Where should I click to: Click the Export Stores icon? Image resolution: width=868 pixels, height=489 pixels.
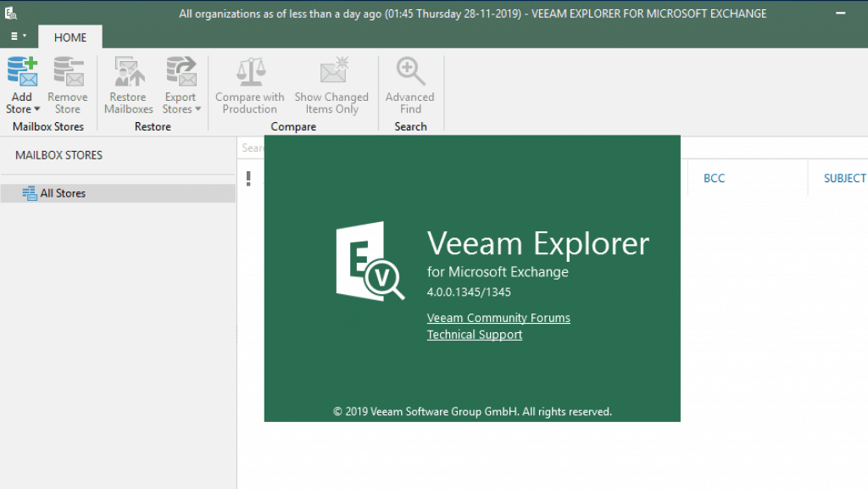181,71
